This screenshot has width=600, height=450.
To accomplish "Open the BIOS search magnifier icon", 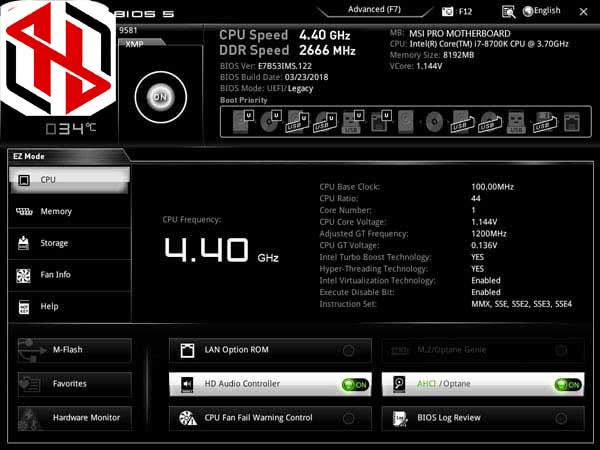I will pyautogui.click(x=508, y=11).
